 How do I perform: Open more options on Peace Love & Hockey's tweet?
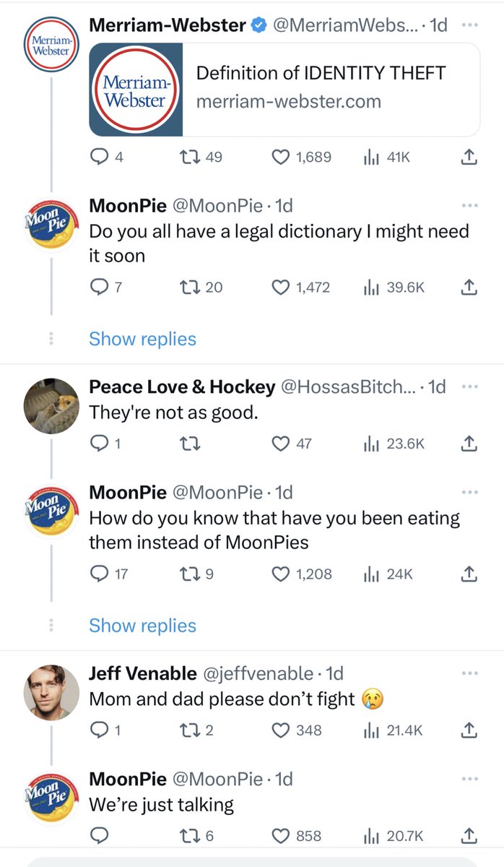[x=470, y=387]
